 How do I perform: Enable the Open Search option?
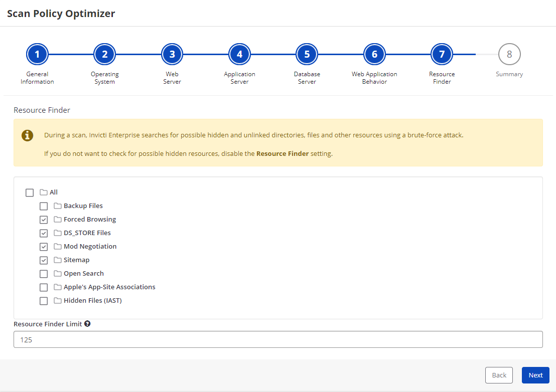pos(44,273)
